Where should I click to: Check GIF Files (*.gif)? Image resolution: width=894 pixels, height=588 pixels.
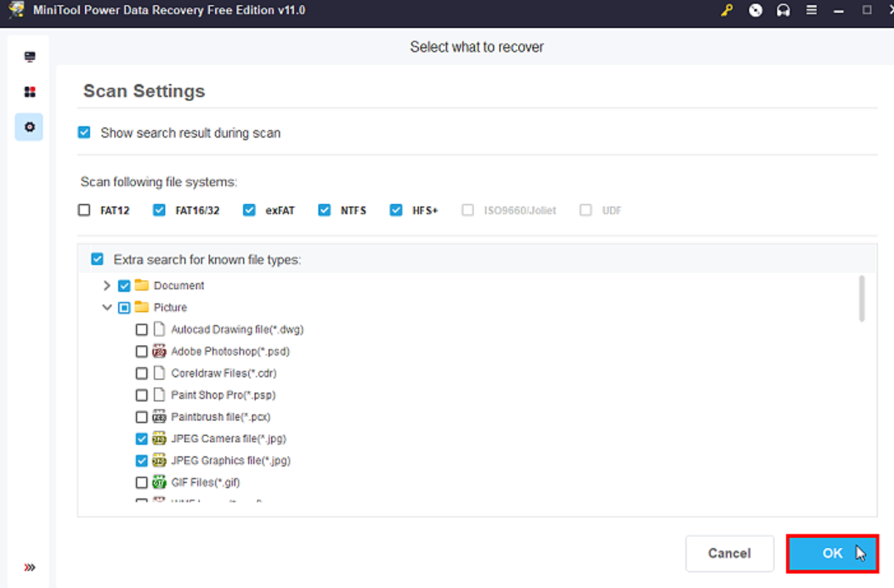pyautogui.click(x=141, y=483)
